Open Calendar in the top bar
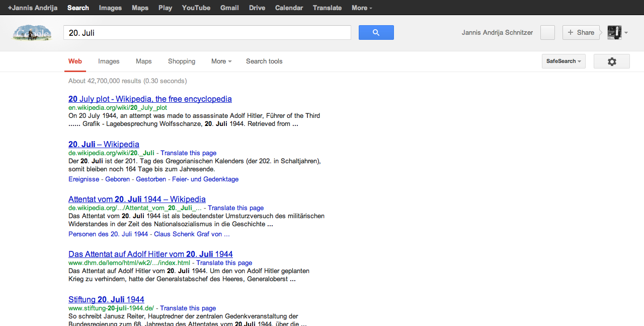 pos(289,8)
